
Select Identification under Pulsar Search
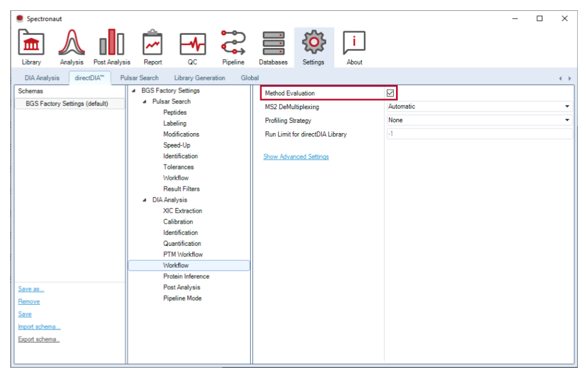pyautogui.click(x=181, y=156)
